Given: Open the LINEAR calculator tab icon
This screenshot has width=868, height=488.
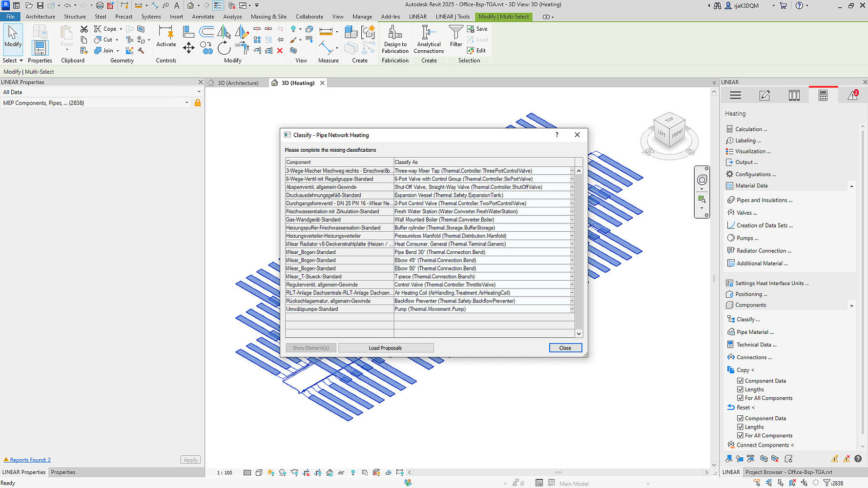Looking at the screenshot, I should (823, 96).
